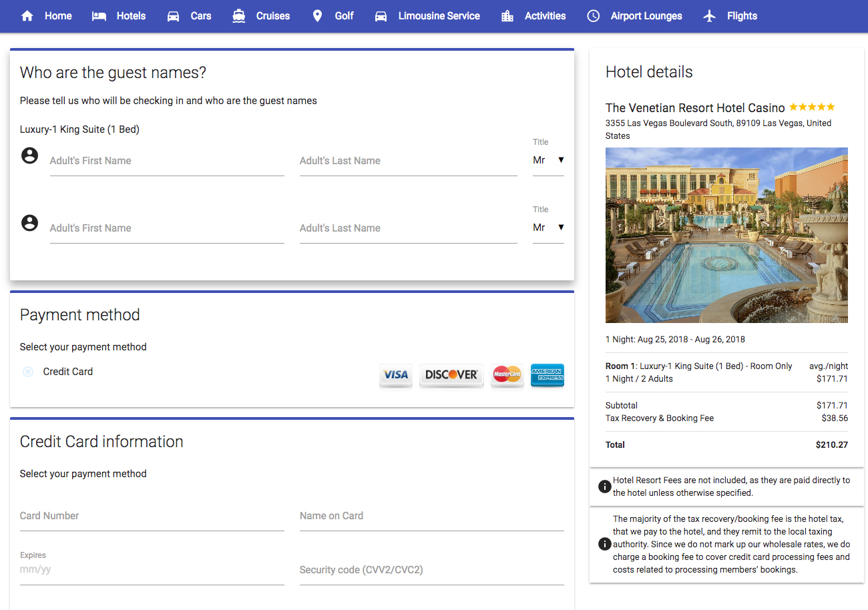Click the American Express logo
Viewport: 868px width, 610px height.
click(x=548, y=375)
